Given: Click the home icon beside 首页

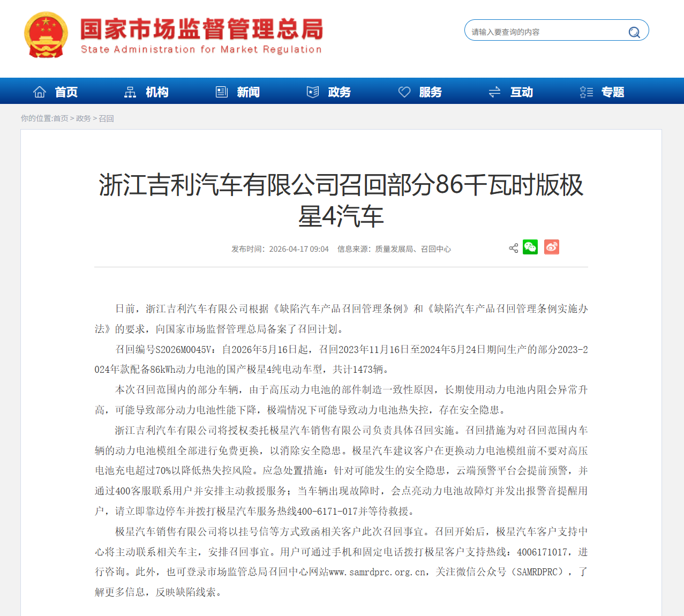Looking at the screenshot, I should coord(40,92).
